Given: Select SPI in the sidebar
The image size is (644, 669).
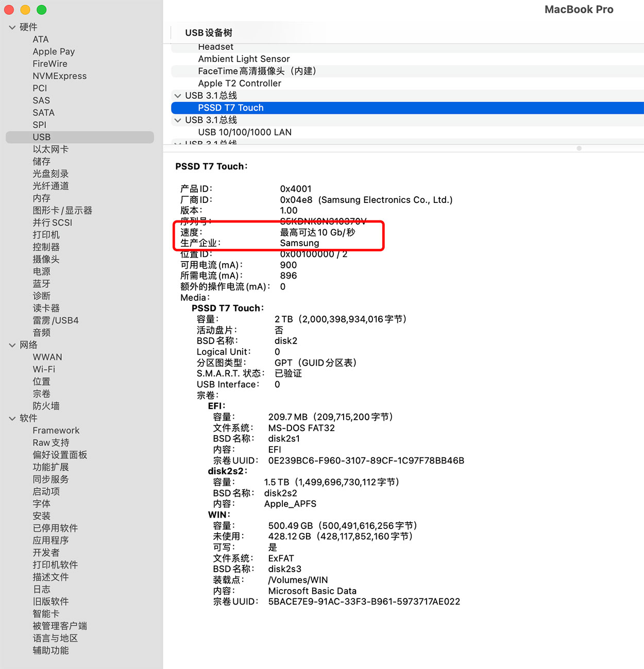Looking at the screenshot, I should (40, 125).
